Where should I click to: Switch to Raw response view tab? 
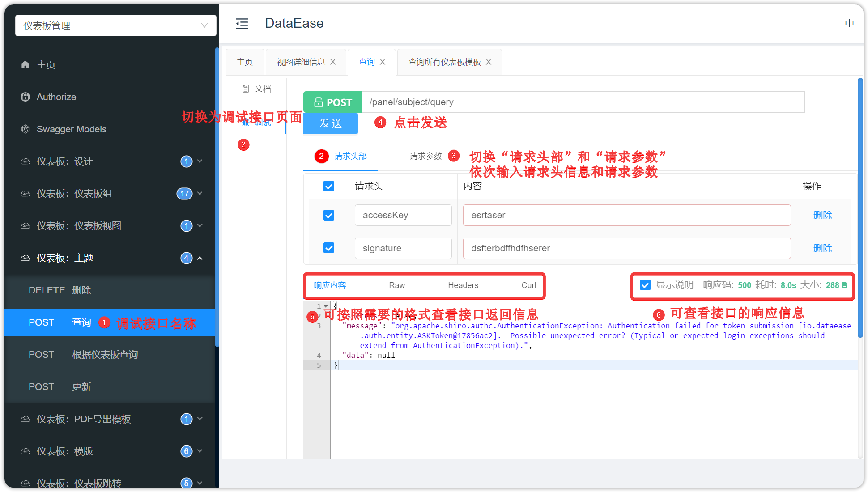(x=397, y=285)
